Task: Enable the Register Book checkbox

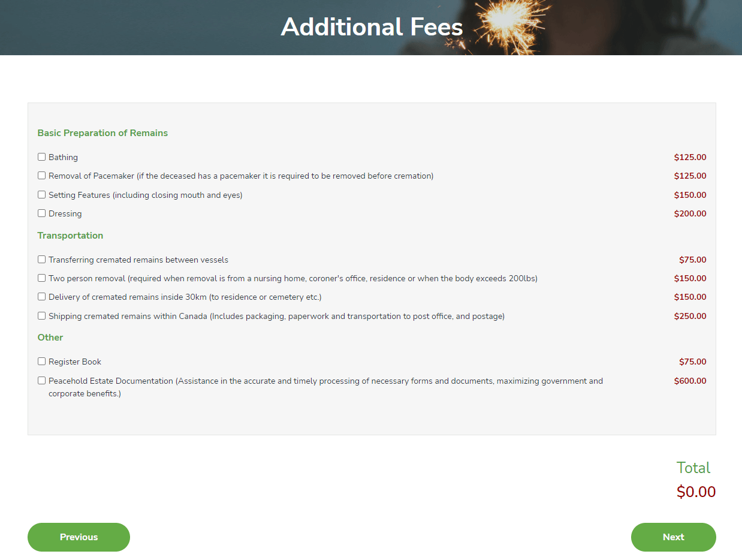Action: tap(42, 362)
